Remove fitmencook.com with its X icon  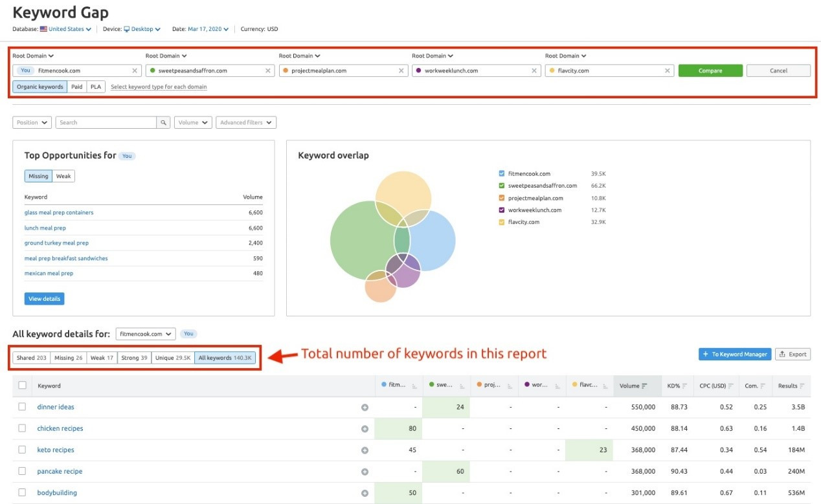(x=135, y=71)
